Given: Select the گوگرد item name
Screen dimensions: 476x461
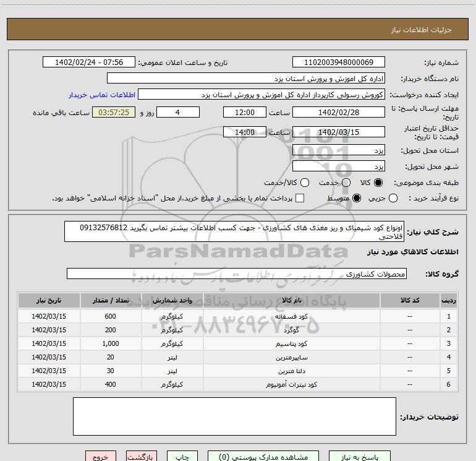Looking at the screenshot, I should [291, 330].
